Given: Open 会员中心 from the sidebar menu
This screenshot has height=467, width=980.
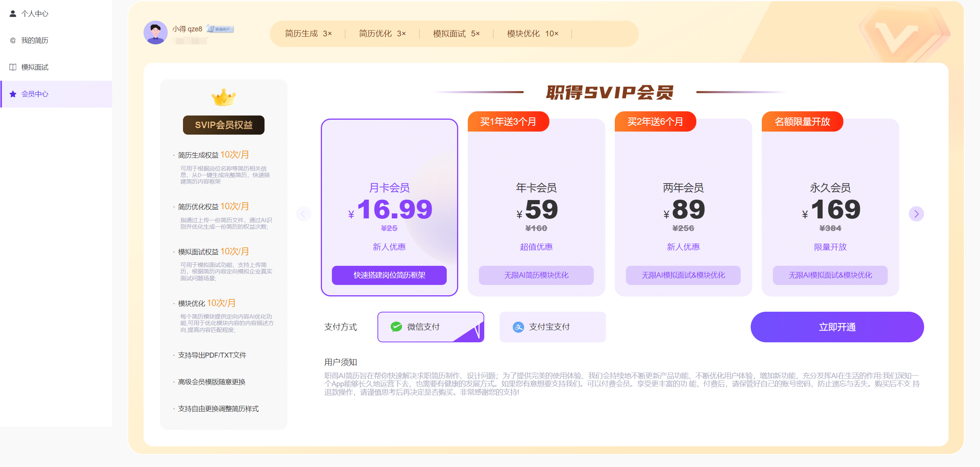Looking at the screenshot, I should [34, 94].
